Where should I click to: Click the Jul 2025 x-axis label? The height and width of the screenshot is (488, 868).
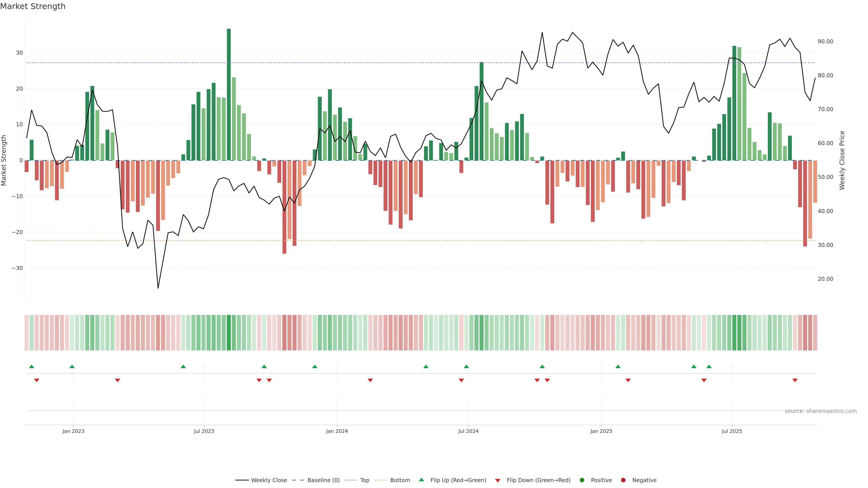731,431
